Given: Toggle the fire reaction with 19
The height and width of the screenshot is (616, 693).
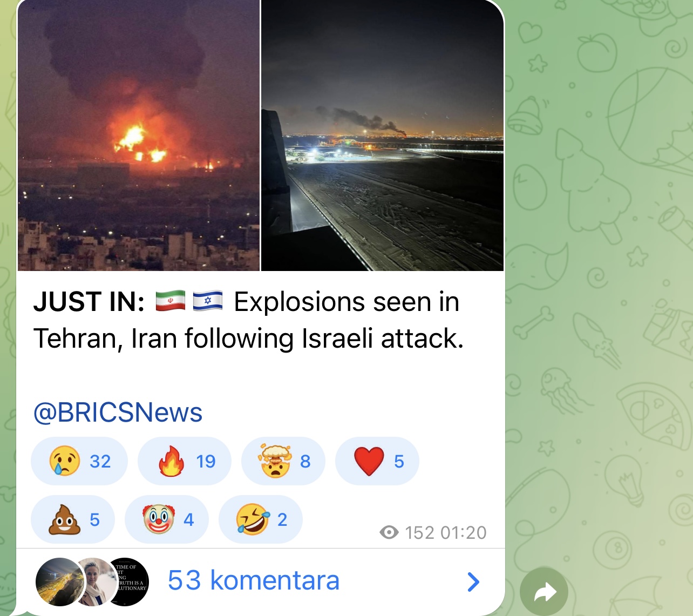Looking at the screenshot, I should pyautogui.click(x=185, y=461).
